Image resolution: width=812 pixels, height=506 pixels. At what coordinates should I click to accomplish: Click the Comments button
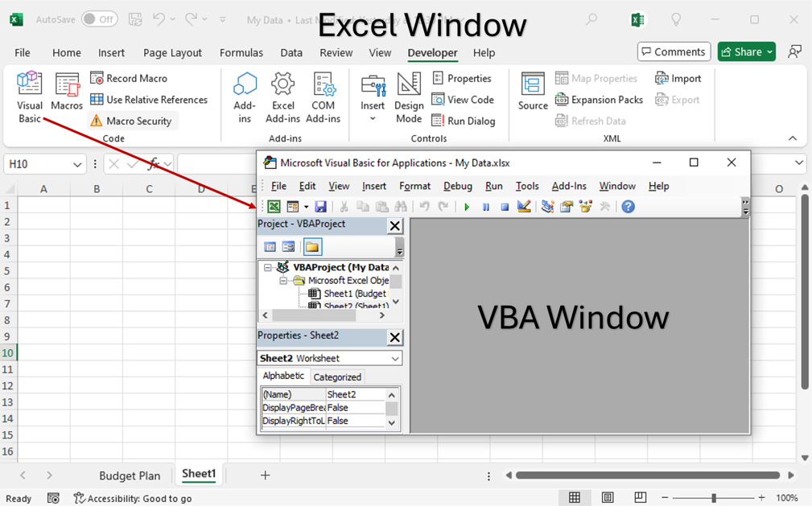pyautogui.click(x=674, y=51)
